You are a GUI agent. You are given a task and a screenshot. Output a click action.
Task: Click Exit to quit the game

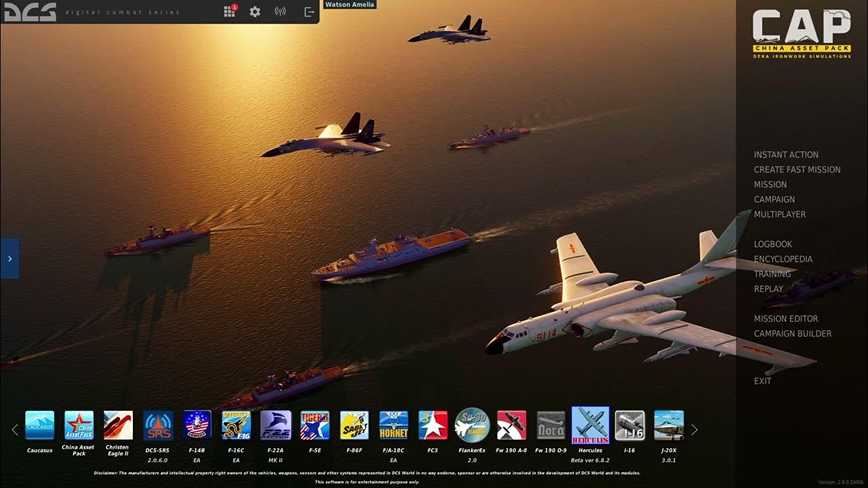pos(763,381)
